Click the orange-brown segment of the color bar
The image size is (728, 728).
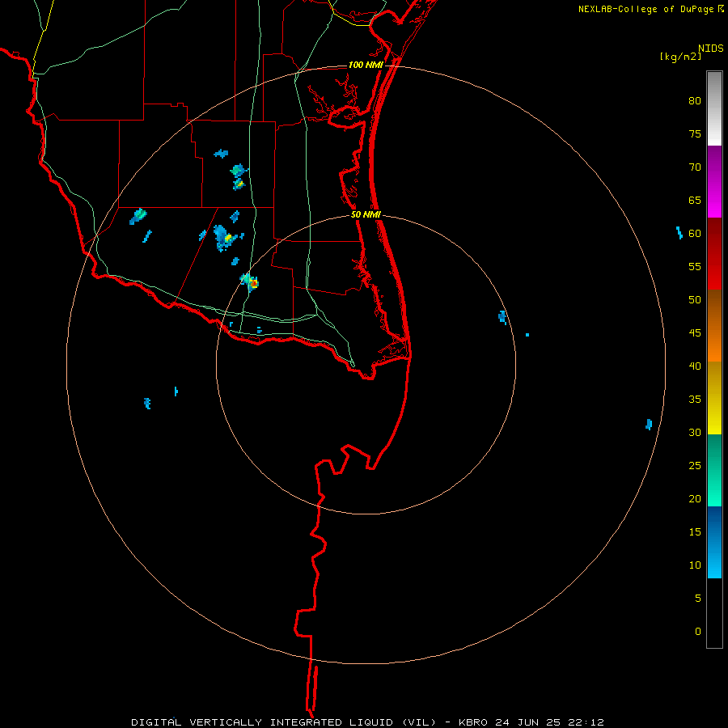point(714,325)
